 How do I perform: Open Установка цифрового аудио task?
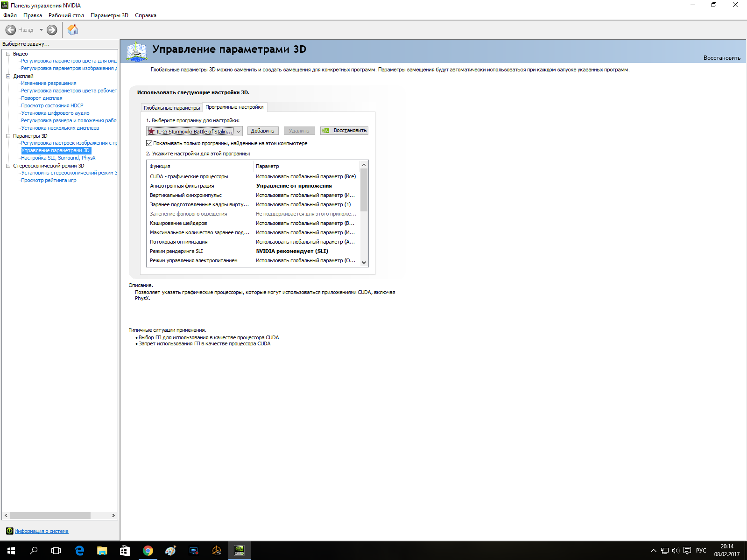[55, 113]
